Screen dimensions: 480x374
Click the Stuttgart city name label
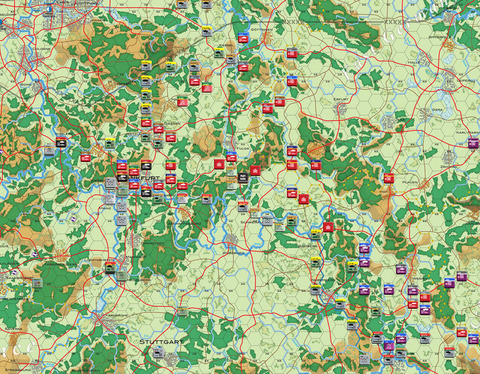tap(161, 342)
